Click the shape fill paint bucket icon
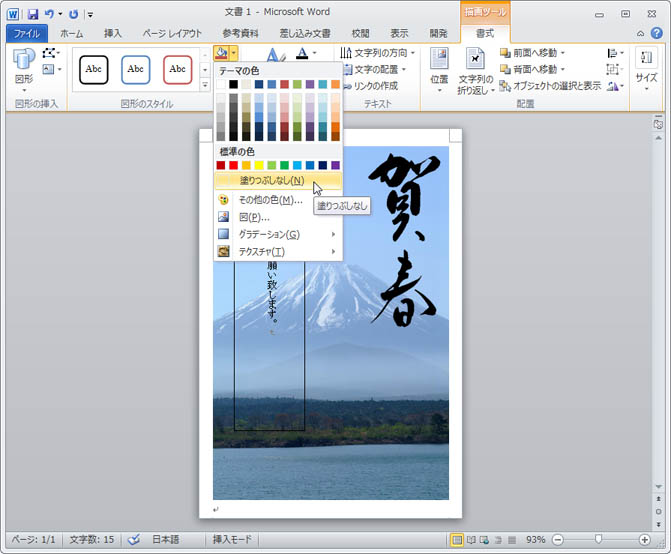671x554 pixels. (221, 53)
